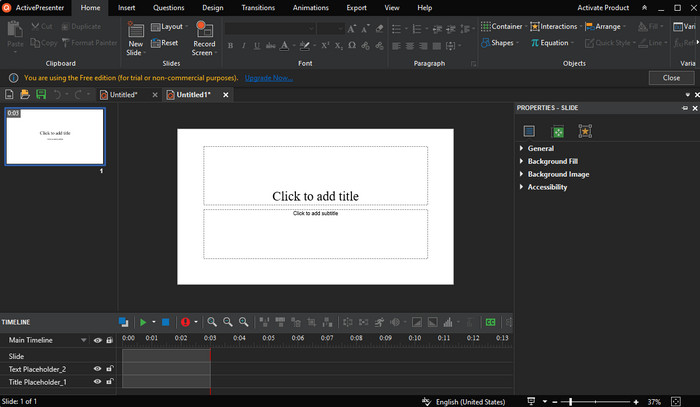700x407 pixels.
Task: Click the Paste clipboard icon
Action: click(x=15, y=29)
